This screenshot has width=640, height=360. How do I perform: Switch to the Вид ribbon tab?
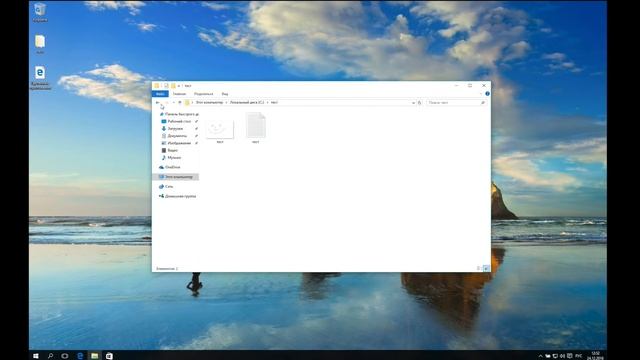coord(225,94)
